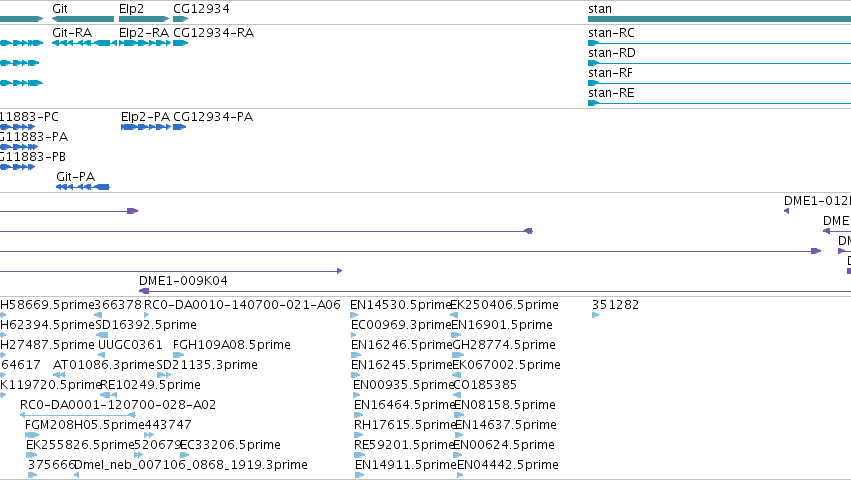Select the stan-RD transcript
Image resolution: width=851 pixels, height=480 pixels.
click(x=719, y=63)
